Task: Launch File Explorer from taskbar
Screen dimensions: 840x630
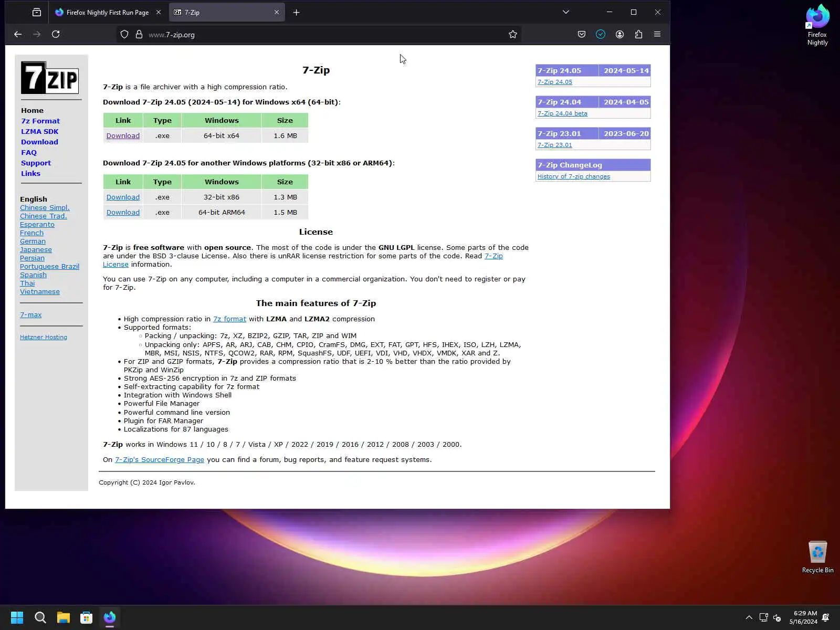Action: 64,617
